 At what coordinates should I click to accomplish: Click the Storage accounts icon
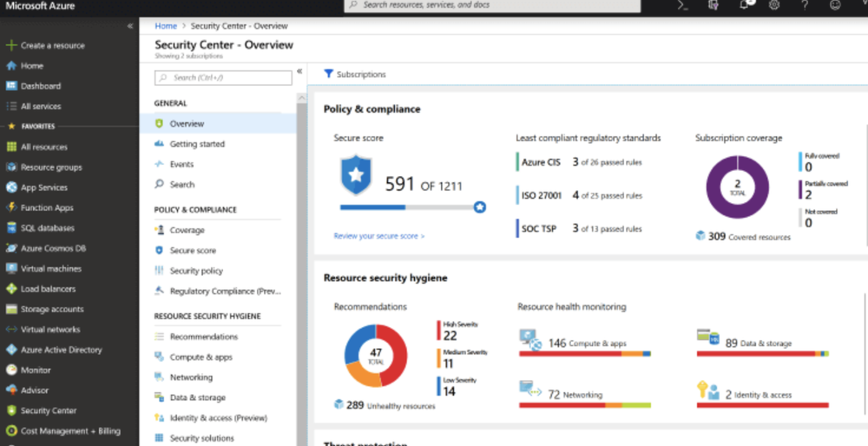(11, 309)
